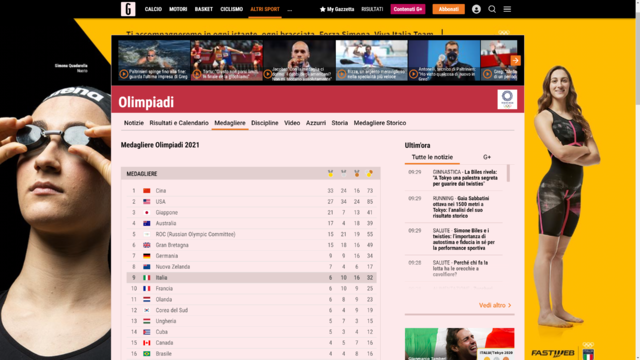Click the Ultim'ora news scrollbar

(x=508, y=173)
